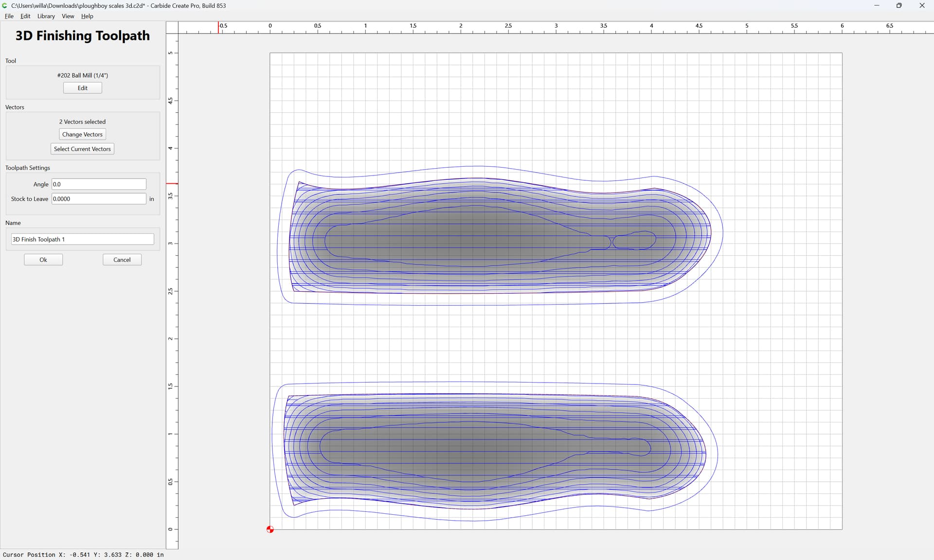Screen dimensions: 934x560
Task: Click the '3D Finishing Toolpath' heading
Action: pyautogui.click(x=83, y=35)
